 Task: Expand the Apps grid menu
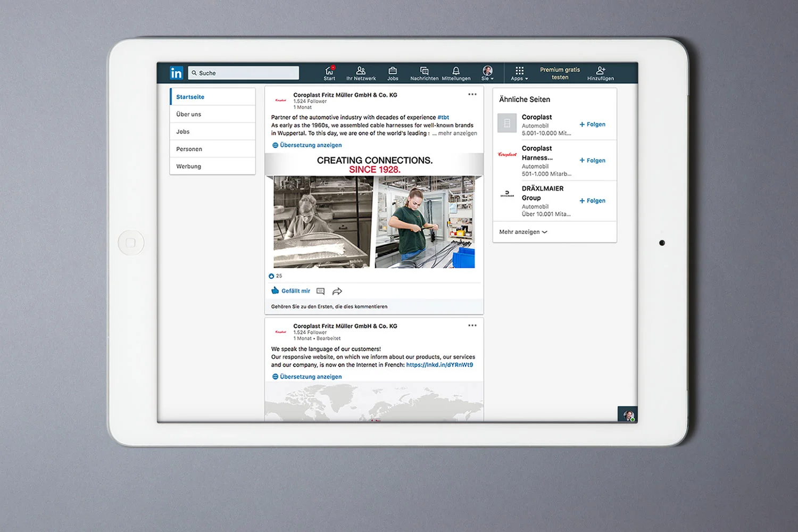coord(519,73)
